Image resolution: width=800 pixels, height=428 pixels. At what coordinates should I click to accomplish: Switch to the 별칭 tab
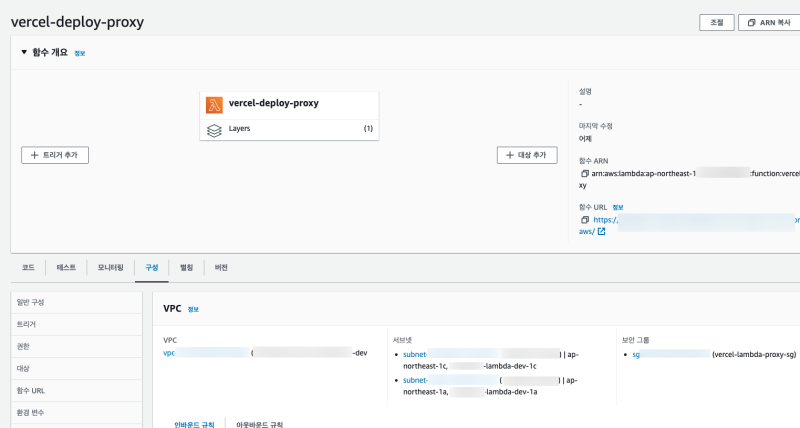[x=187, y=267]
